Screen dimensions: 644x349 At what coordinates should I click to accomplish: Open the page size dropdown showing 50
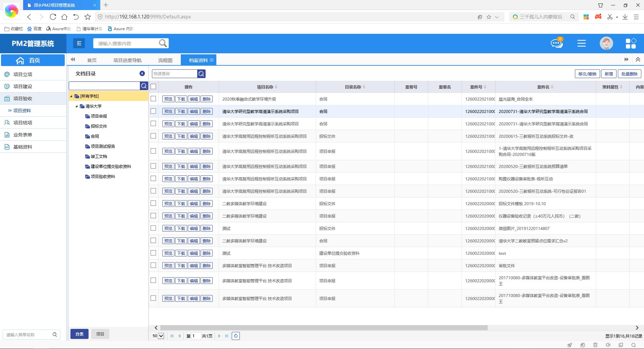pos(158,336)
